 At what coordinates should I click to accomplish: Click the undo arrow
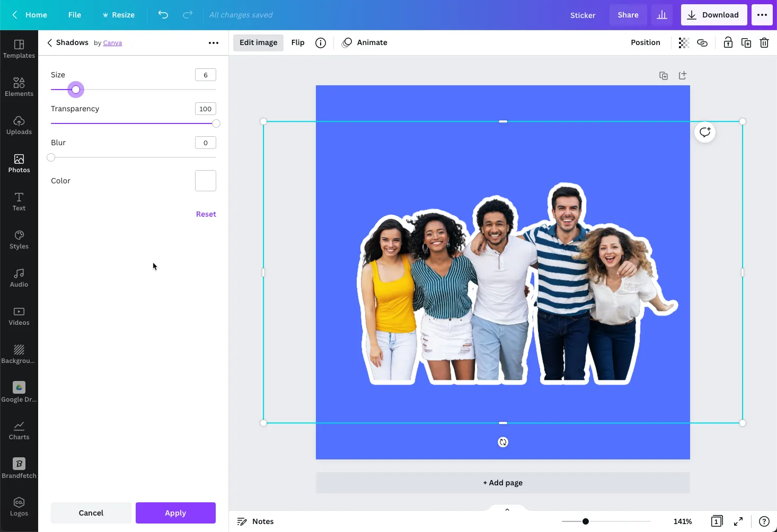click(x=163, y=14)
